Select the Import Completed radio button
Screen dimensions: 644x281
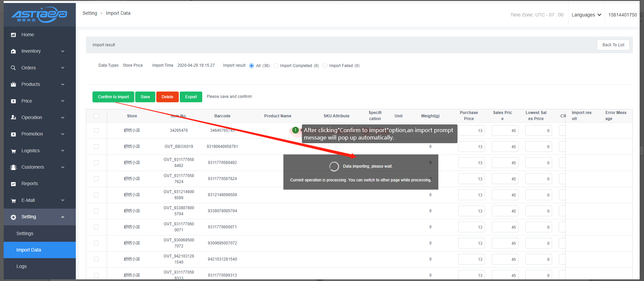click(x=276, y=66)
